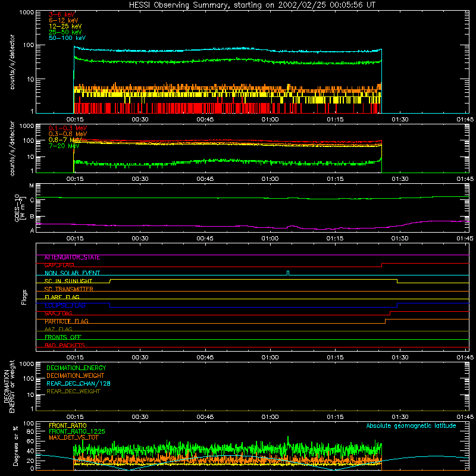This screenshot has width=476, height=476.
Task: Select the ECLIPSE_FLAG label
Action: [x=65, y=305]
